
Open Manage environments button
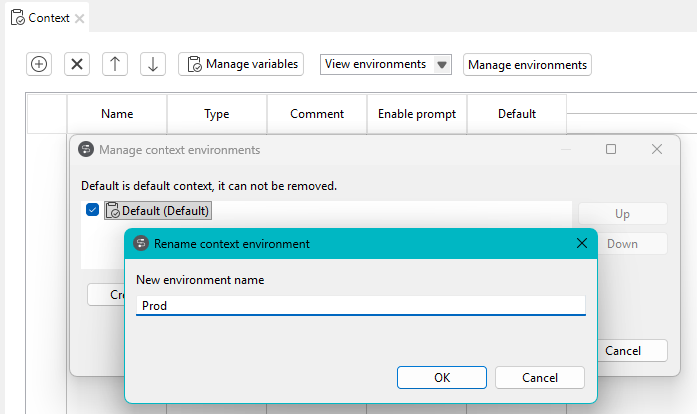pyautogui.click(x=527, y=64)
